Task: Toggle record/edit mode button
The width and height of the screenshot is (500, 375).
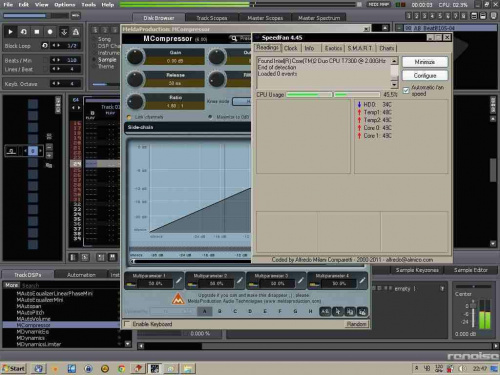Action: pyautogui.click(x=50, y=32)
